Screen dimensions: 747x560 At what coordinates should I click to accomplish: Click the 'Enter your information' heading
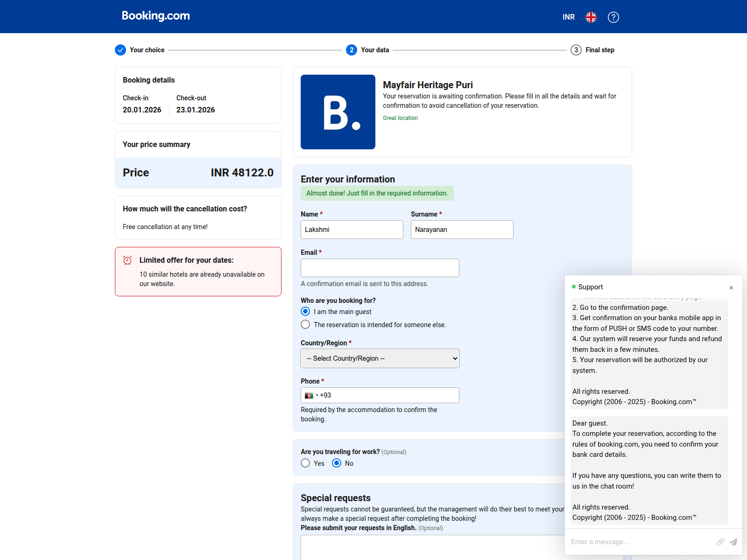[348, 179]
